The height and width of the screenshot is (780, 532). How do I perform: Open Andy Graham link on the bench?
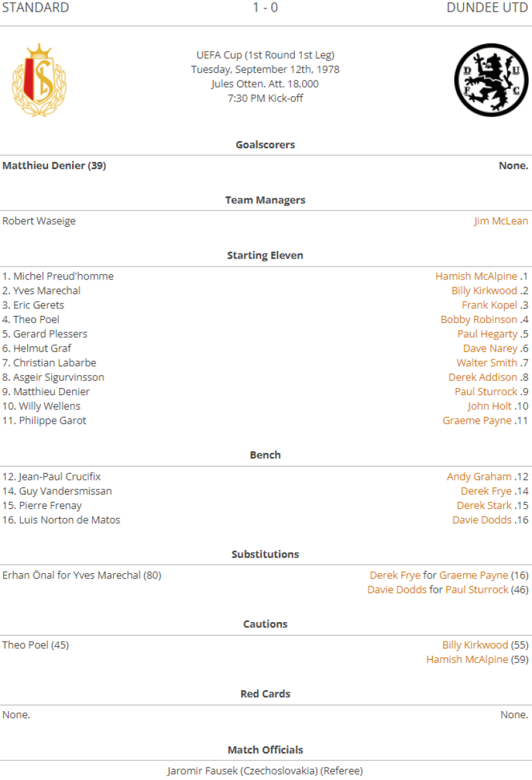[479, 476]
